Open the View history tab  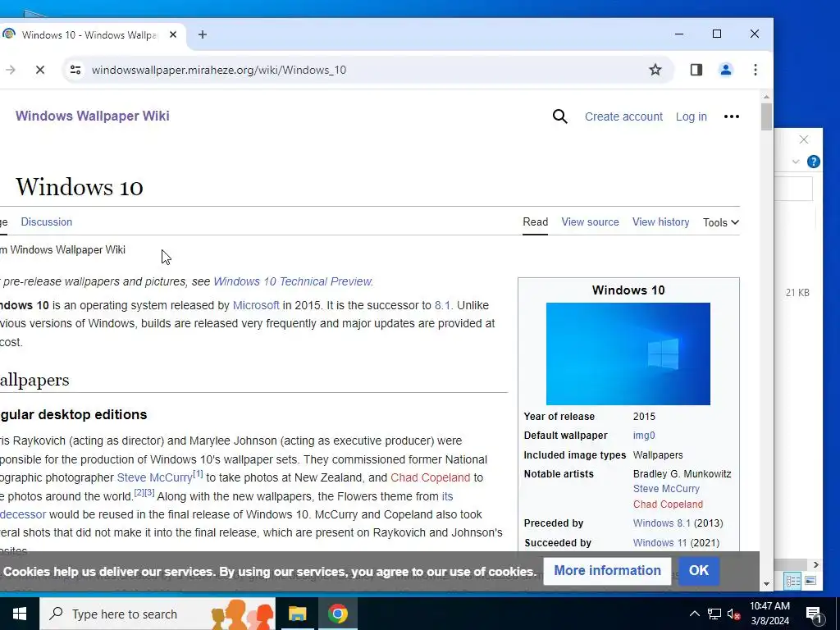click(660, 221)
